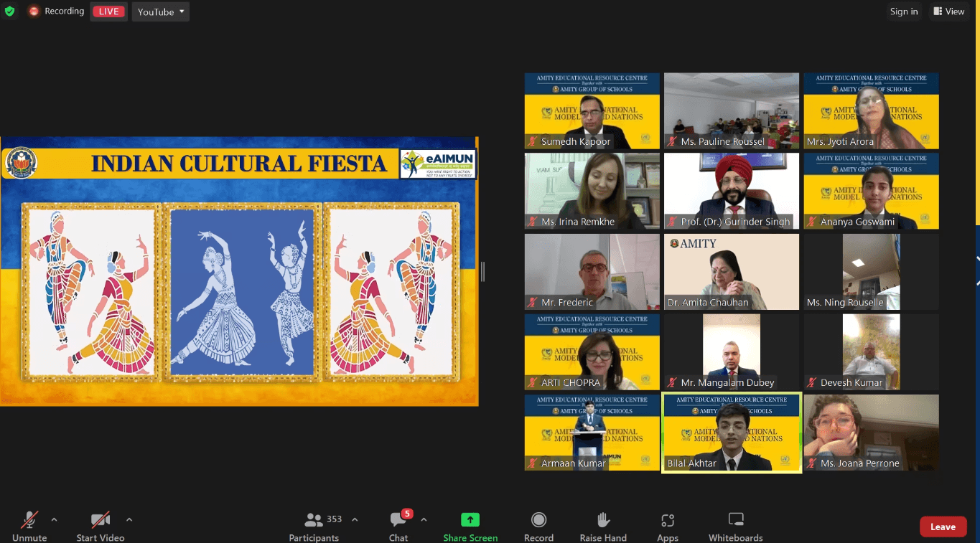
Task: Click the muted mic icon beside Sumedh Kapoor
Action: [533, 142]
